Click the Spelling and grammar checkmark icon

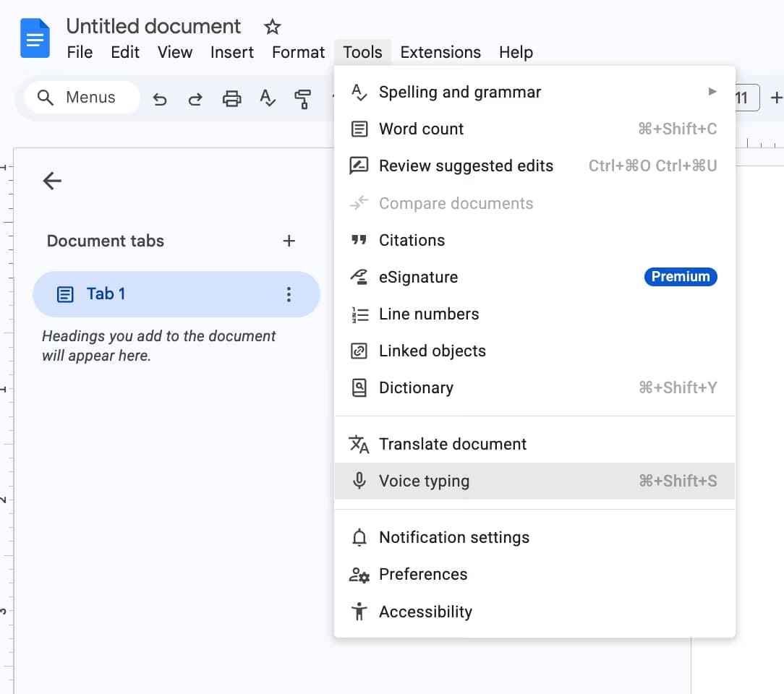point(359,93)
